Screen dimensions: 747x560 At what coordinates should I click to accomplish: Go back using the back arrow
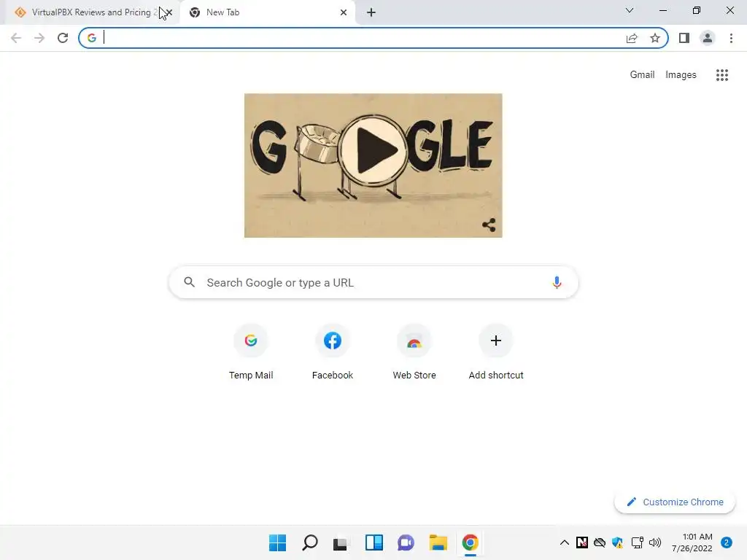(16, 38)
